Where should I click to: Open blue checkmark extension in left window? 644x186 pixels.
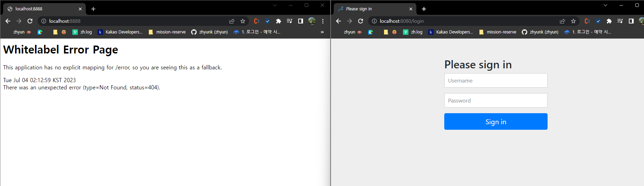[268, 21]
